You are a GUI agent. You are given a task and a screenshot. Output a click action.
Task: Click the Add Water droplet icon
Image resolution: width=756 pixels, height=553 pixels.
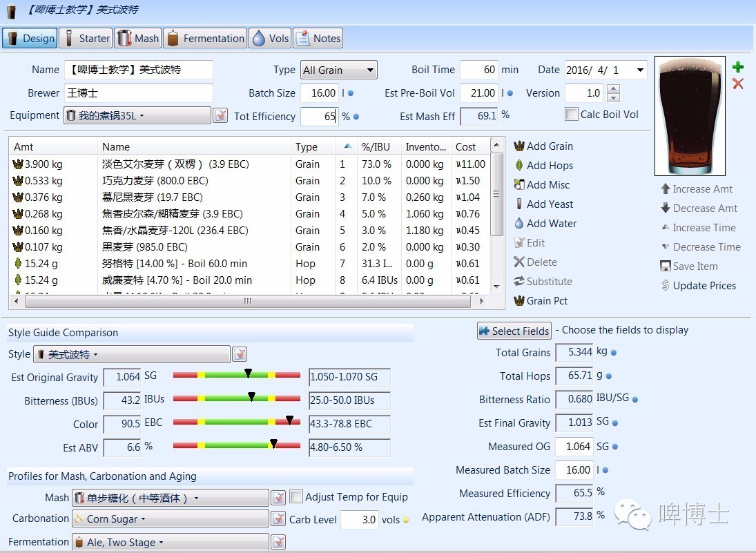click(x=519, y=224)
